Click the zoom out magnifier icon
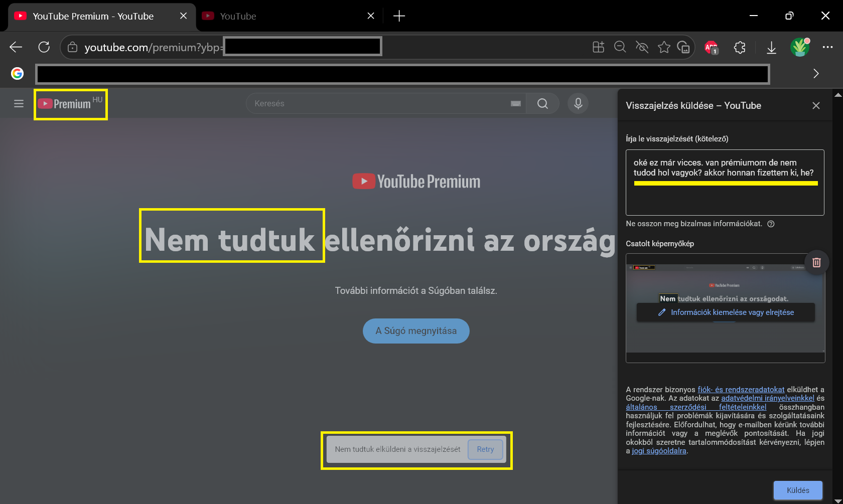This screenshot has width=843, height=504. tap(620, 47)
